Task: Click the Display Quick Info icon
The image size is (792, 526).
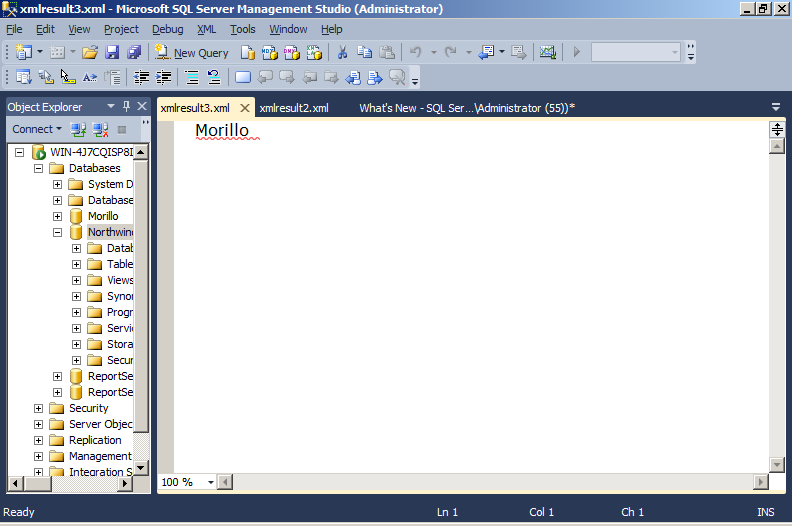Action: [x=68, y=77]
